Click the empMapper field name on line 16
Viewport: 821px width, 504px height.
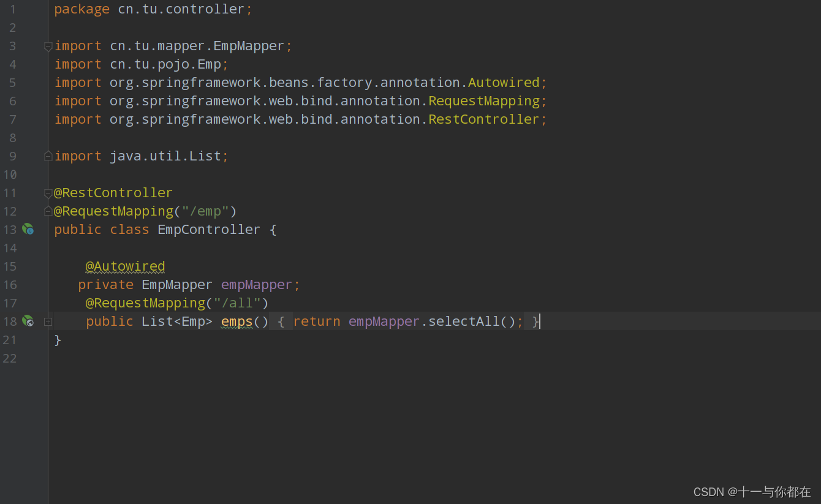click(257, 285)
